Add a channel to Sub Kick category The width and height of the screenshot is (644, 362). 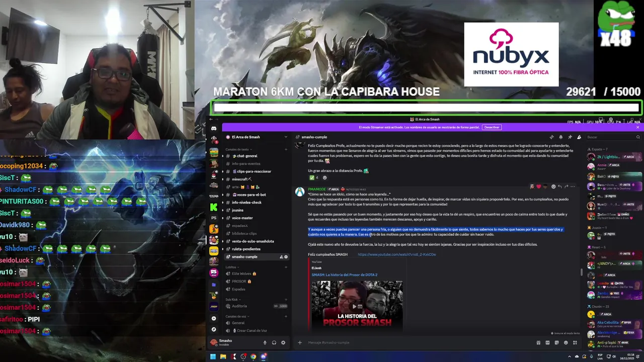pyautogui.click(x=286, y=299)
